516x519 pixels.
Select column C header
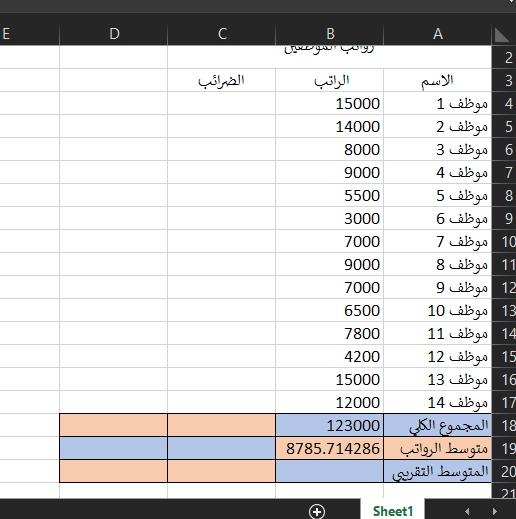point(222,34)
